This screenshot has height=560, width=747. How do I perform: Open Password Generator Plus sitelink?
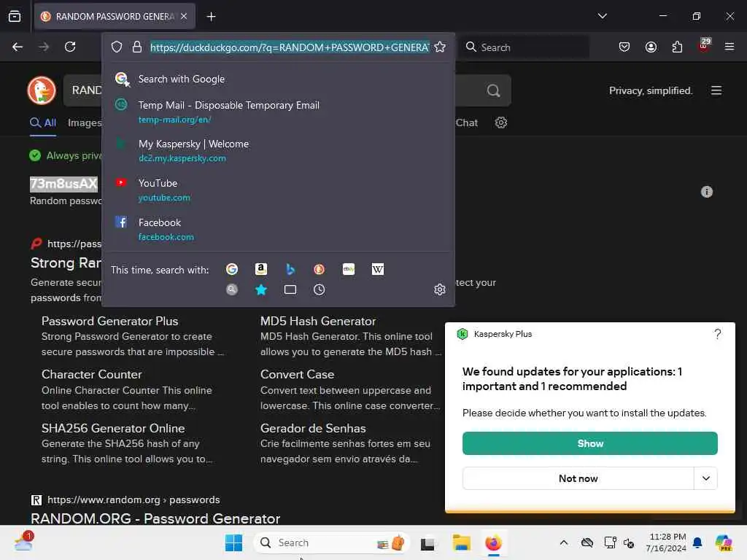coord(109,322)
